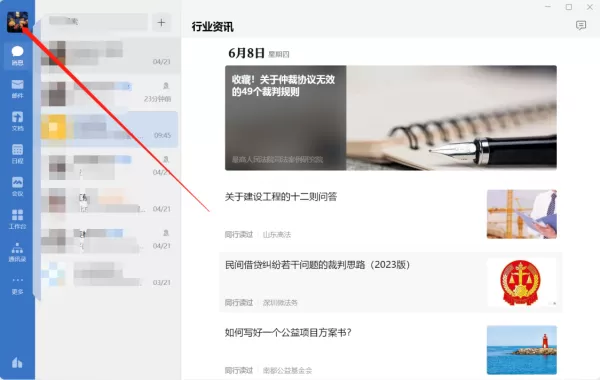Click source 深圳微法务 under lending article
The image size is (600, 380).
click(280, 303)
